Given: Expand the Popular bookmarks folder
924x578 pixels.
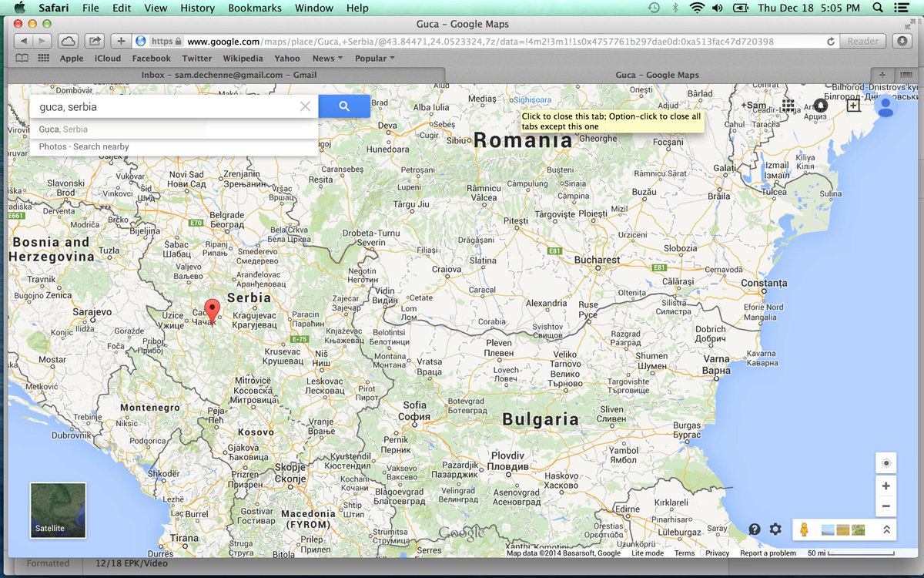Looking at the screenshot, I should [x=375, y=59].
